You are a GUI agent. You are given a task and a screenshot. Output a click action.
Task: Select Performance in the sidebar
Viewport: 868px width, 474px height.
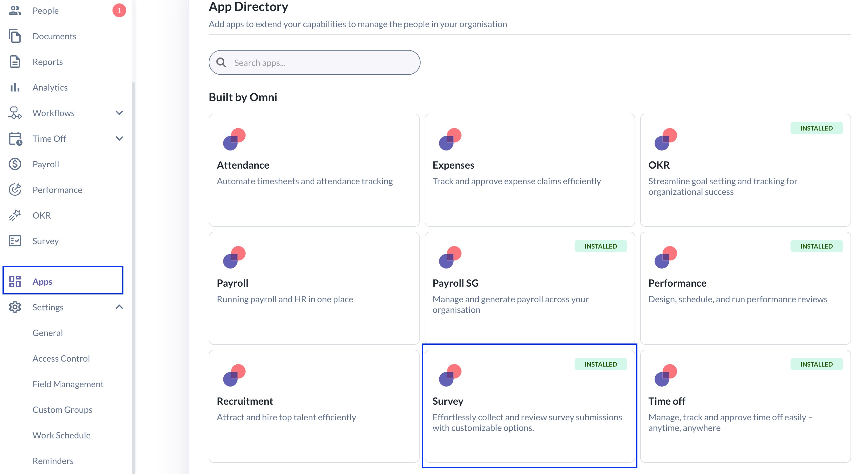[x=57, y=190]
